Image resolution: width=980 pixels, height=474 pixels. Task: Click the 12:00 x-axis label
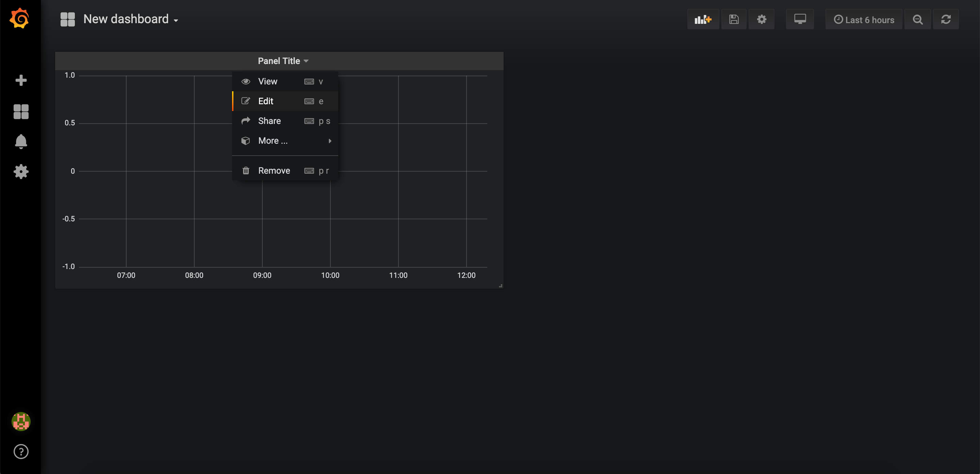(466, 275)
